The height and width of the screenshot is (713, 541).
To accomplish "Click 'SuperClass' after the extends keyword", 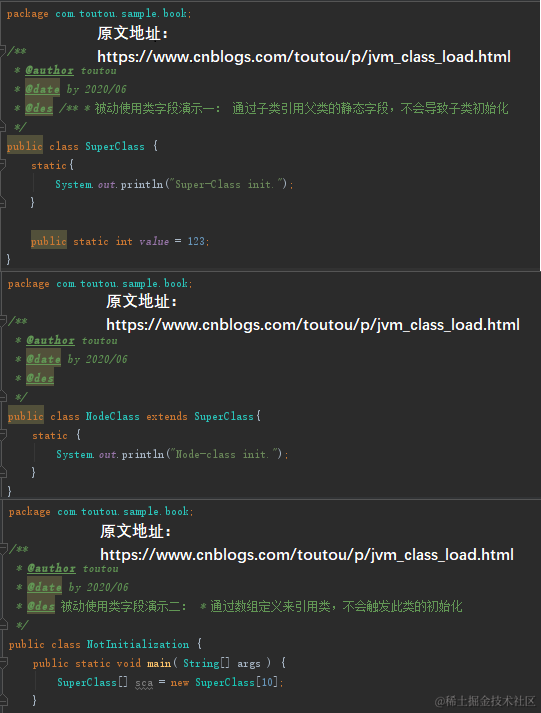I will pyautogui.click(x=224, y=417).
